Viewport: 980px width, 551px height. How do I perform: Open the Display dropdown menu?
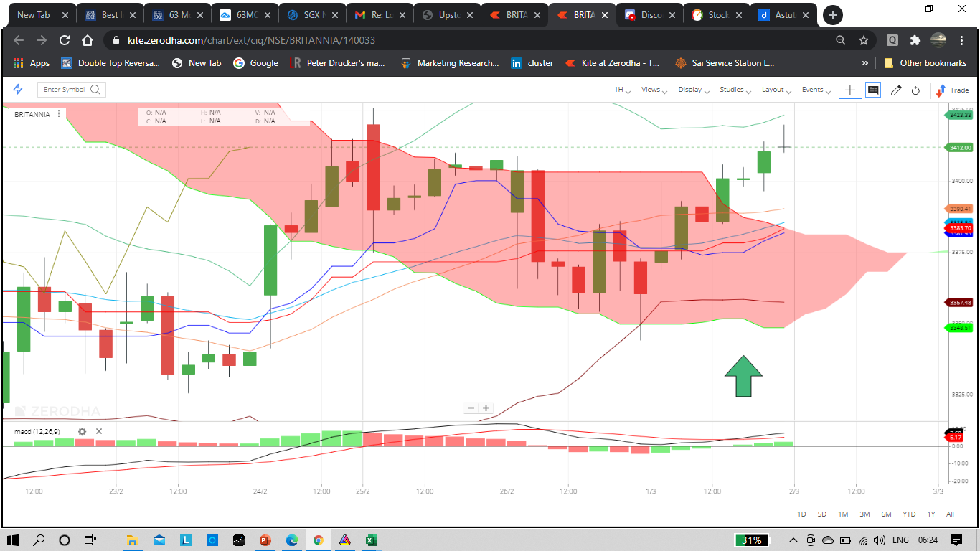pos(693,90)
